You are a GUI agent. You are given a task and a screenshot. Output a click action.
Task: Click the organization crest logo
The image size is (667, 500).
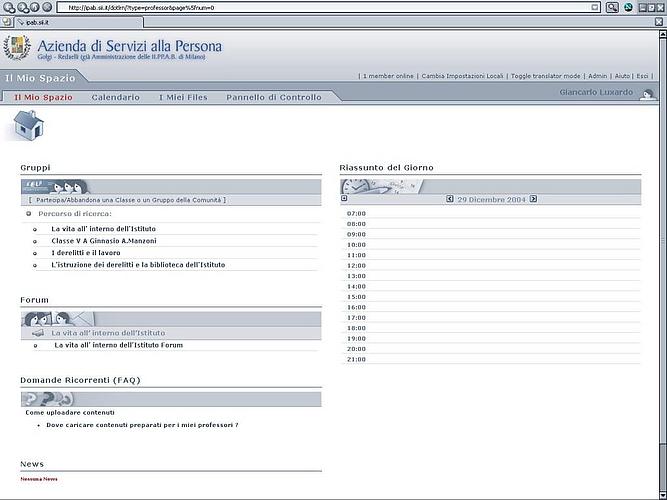click(x=17, y=47)
